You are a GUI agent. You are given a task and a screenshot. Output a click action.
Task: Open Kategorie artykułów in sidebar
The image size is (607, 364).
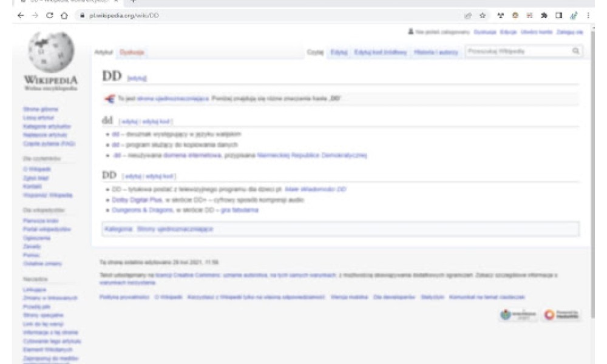tap(47, 127)
